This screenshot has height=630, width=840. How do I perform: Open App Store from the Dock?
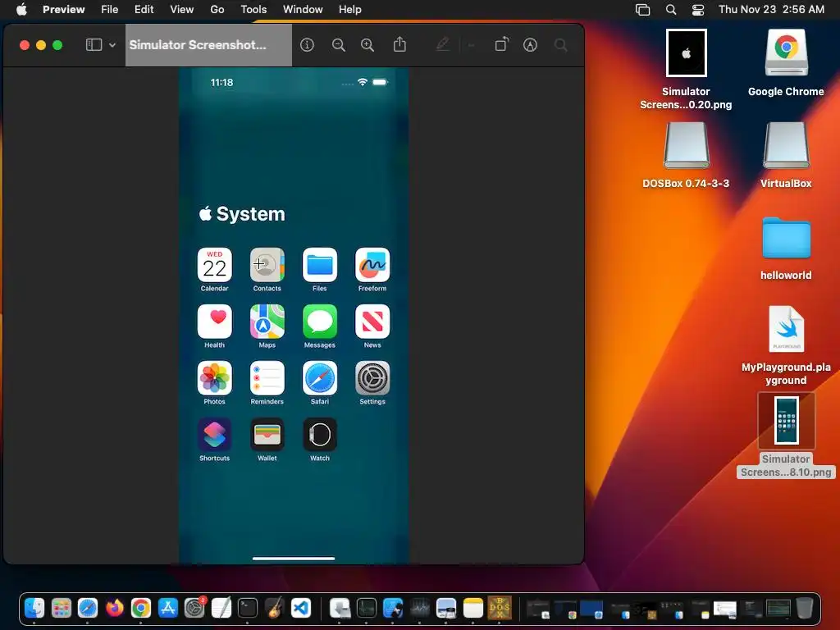(167, 608)
